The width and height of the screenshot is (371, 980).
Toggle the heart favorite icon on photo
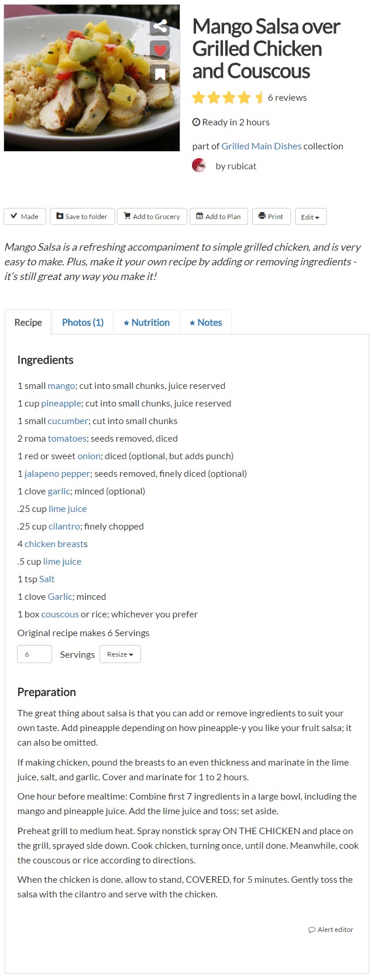160,50
